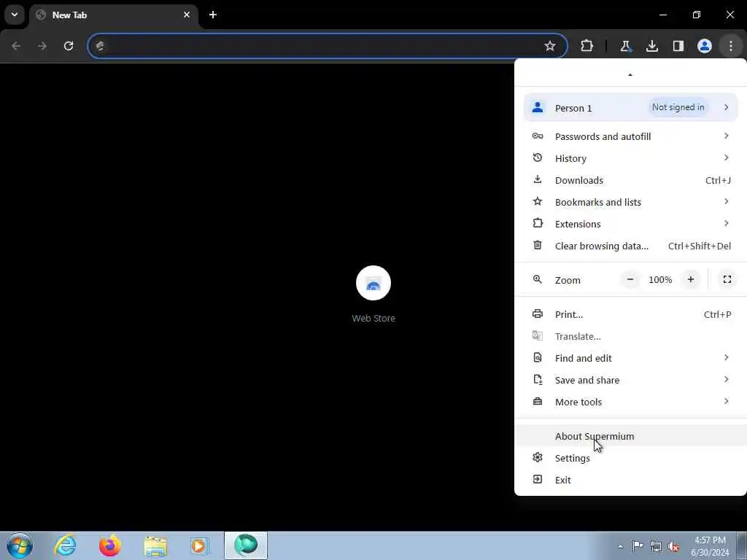Open More tools menu item

tap(630, 402)
